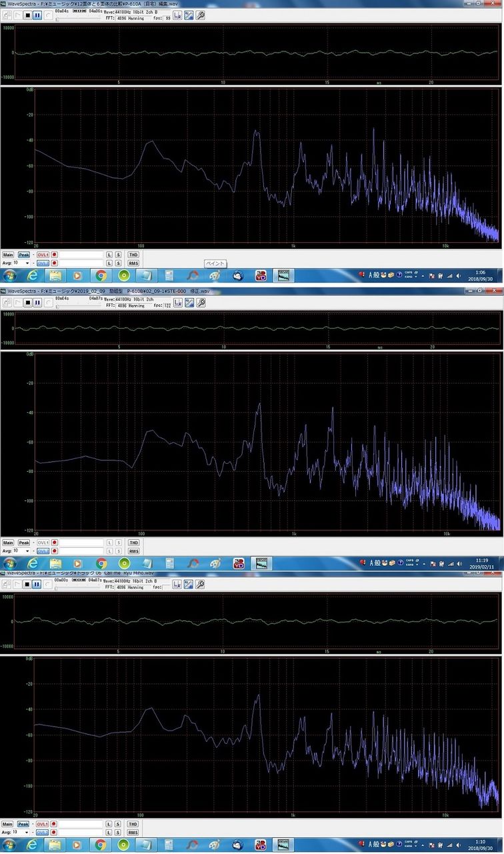The height and width of the screenshot is (854, 504).
Task: Click RMS button in P-610A window
Action: pos(133,263)
